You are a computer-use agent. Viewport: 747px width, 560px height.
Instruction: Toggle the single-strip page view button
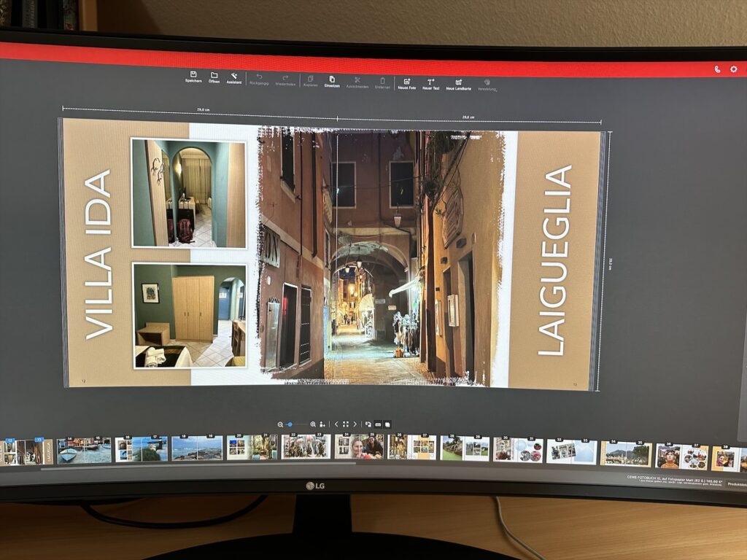tap(378, 424)
